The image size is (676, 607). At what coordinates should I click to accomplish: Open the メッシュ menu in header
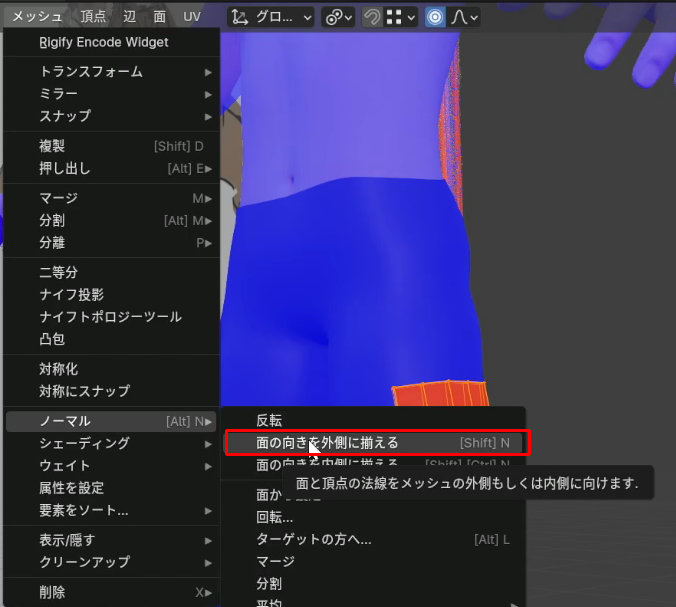tap(37, 17)
